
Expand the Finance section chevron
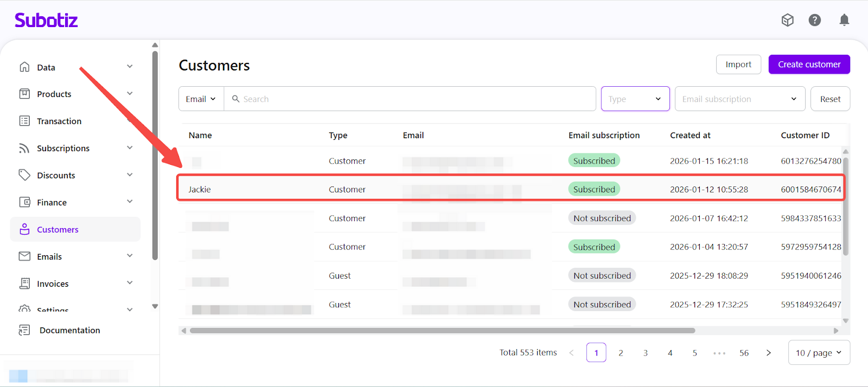pos(130,202)
